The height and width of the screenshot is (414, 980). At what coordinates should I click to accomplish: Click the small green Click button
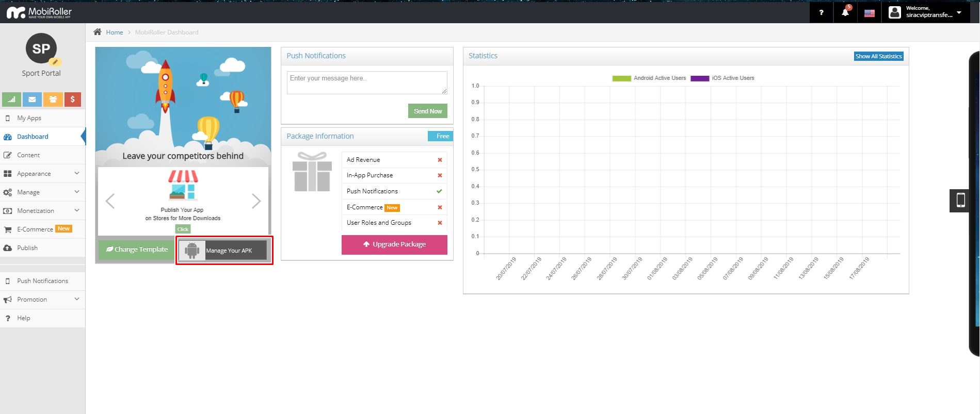tap(183, 229)
